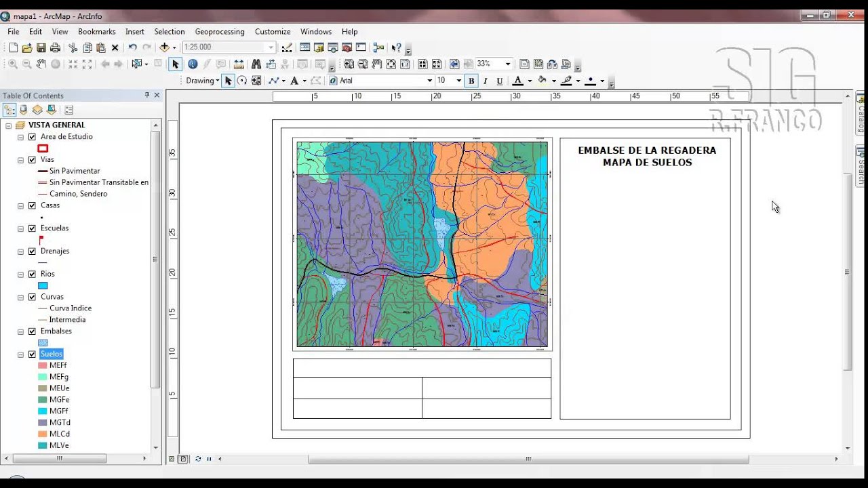Hide the Drenajes layer
This screenshot has width=868, height=488.
click(x=32, y=251)
